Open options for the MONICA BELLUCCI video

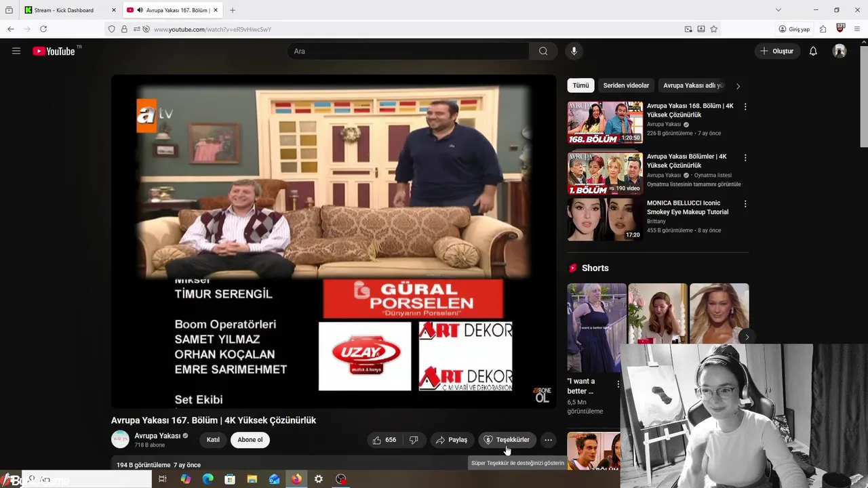[745, 204]
